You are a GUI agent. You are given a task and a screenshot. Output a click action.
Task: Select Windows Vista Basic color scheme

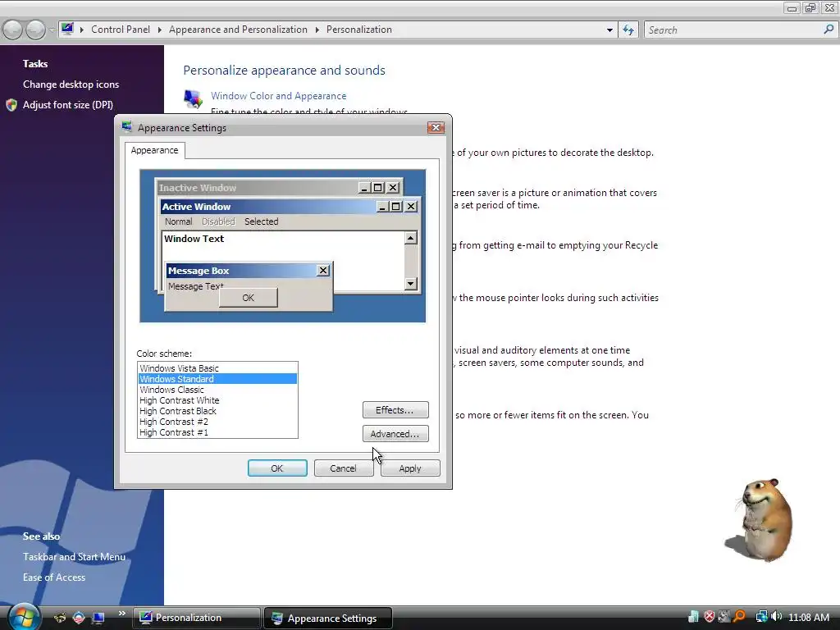(x=217, y=368)
